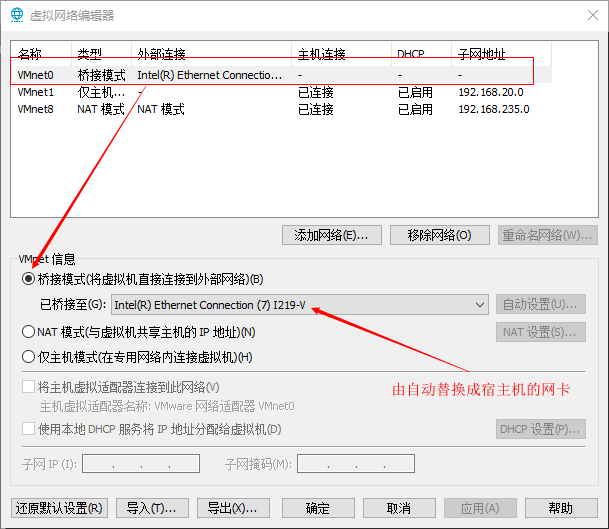Image resolution: width=609 pixels, height=529 pixels.
Task: Click the 添加网络 button
Action: [x=331, y=235]
